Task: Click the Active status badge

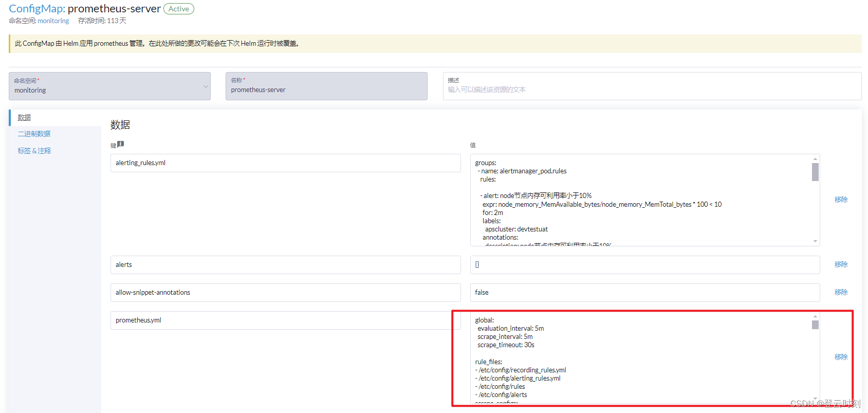Action: coord(179,9)
